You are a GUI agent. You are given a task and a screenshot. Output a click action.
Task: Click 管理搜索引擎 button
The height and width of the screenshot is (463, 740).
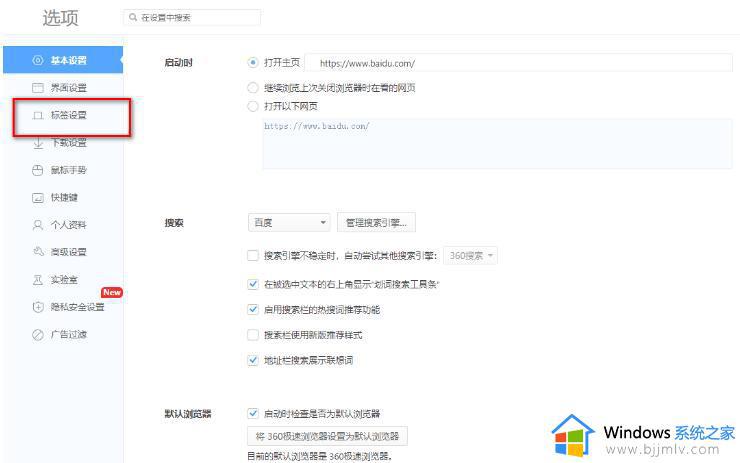pyautogui.click(x=376, y=222)
